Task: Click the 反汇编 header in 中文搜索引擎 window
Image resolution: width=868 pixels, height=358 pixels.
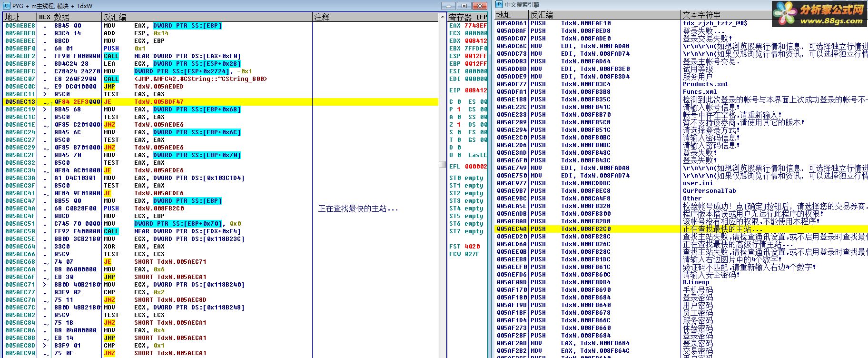Action: (x=604, y=15)
